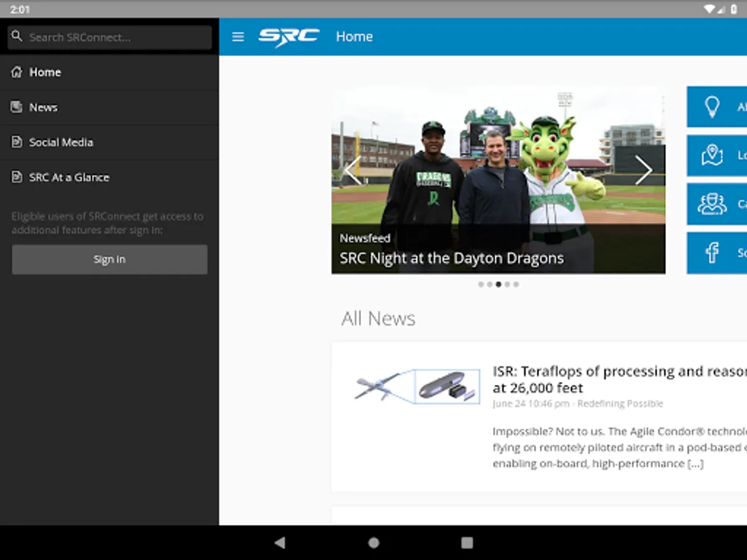Image resolution: width=747 pixels, height=560 pixels.
Task: Click the June 24 10:46 pm timestamp
Action: 531,404
